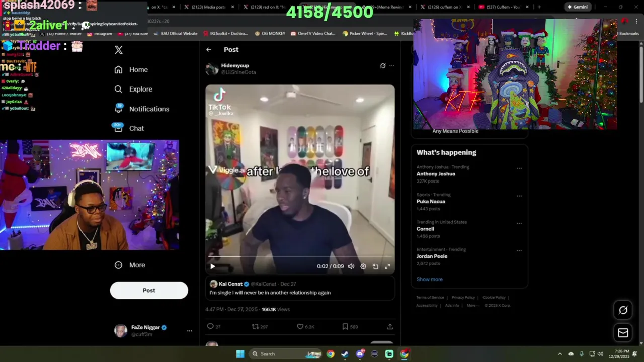Play the TikTok video
The image size is (644, 362).
tap(213, 266)
